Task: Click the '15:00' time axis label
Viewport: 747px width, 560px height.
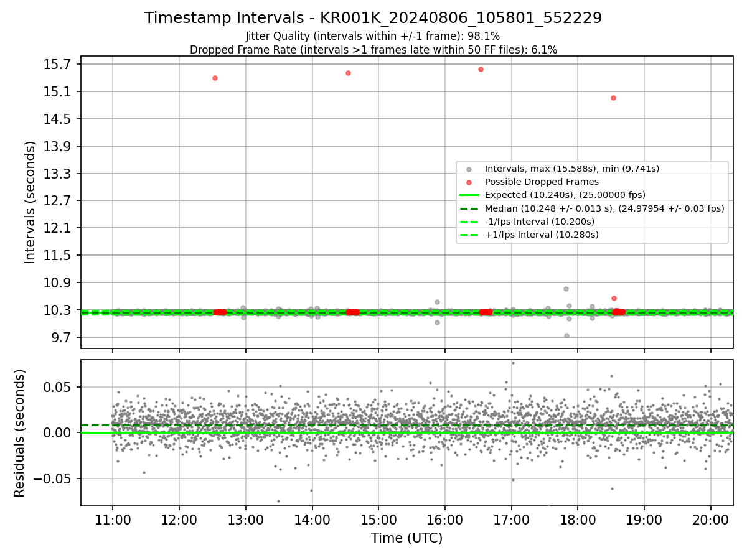Action: pos(378,519)
